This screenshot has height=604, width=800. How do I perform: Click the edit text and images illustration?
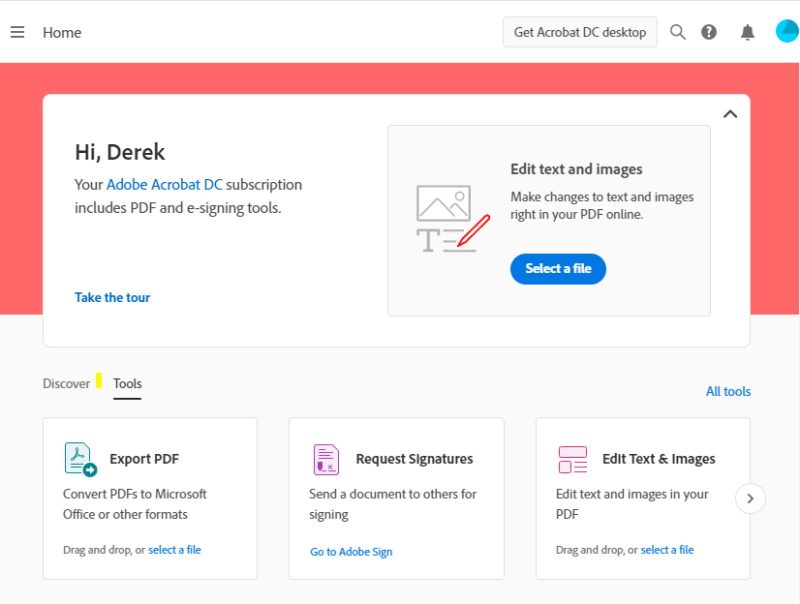click(x=453, y=219)
